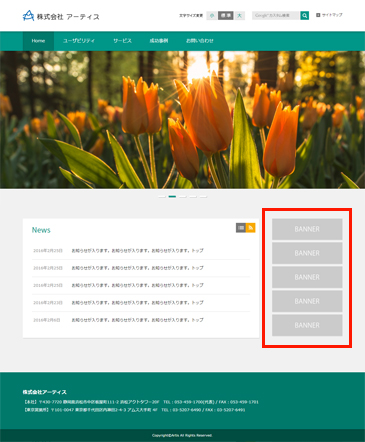Open the orange RSS feed icon
Image resolution: width=365 pixels, height=442 pixels.
tap(251, 228)
